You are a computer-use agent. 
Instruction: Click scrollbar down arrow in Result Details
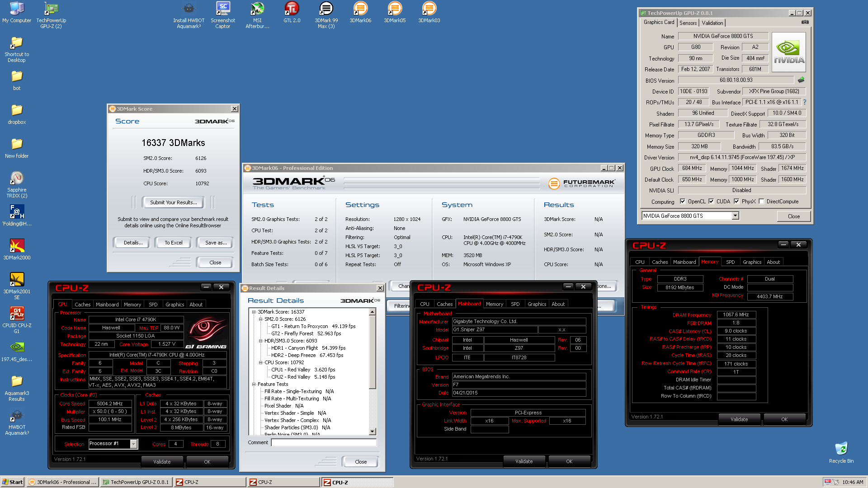point(373,432)
